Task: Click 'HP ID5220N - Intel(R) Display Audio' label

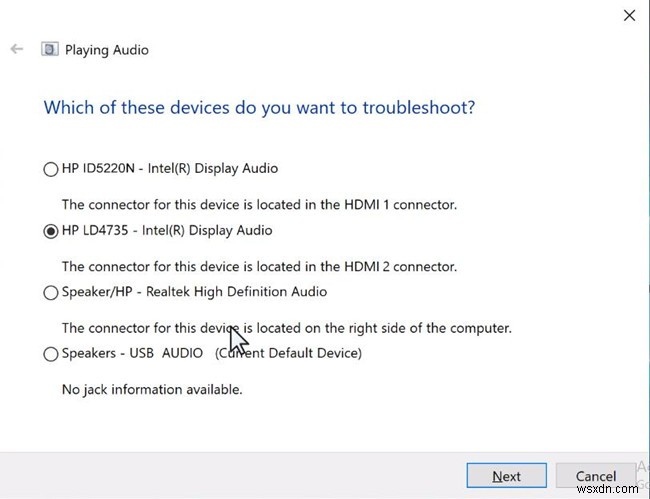Action: (x=170, y=168)
